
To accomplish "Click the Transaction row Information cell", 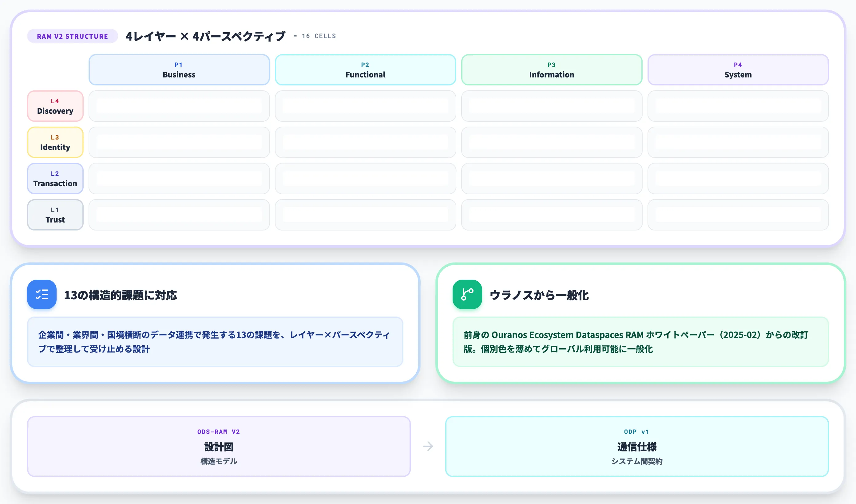I will [x=552, y=178].
